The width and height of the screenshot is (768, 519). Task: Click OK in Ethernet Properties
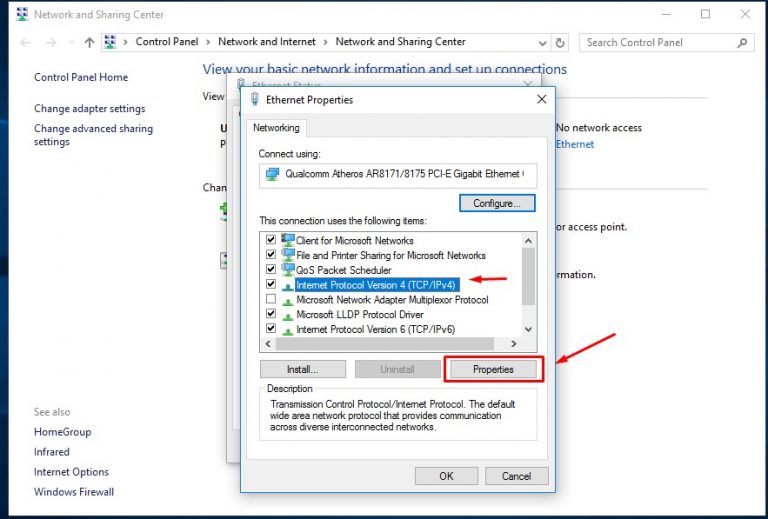(x=446, y=476)
